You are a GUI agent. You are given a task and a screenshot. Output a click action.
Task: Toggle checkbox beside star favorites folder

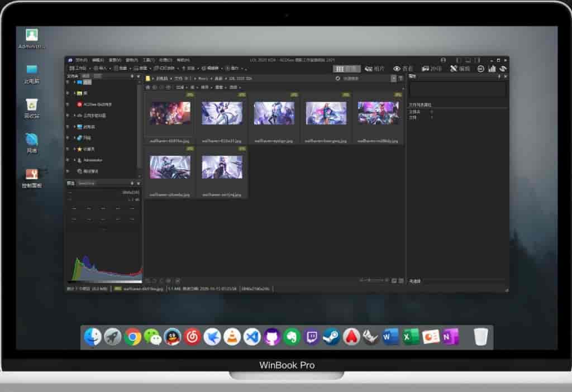coord(68,149)
